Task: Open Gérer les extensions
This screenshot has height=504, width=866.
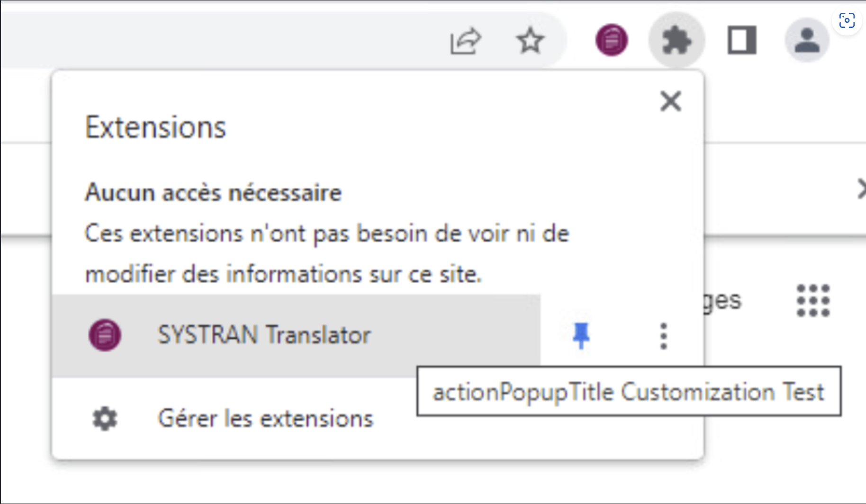Action: tap(265, 419)
